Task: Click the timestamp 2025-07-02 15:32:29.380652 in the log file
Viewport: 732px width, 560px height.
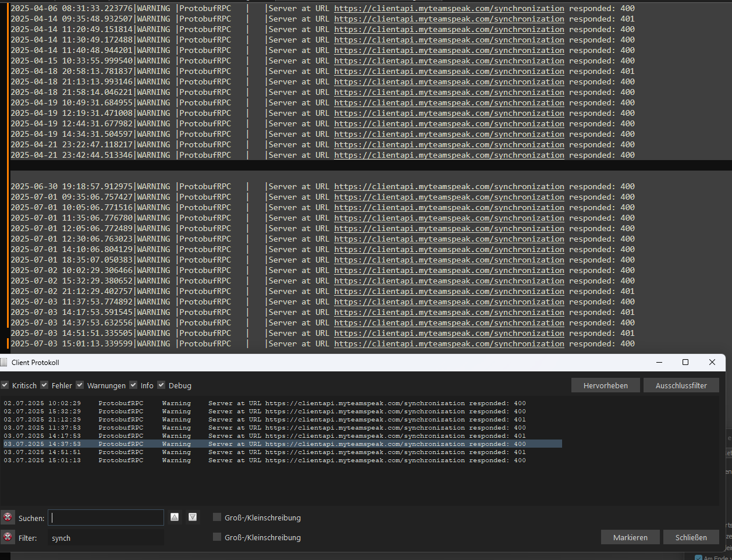Action: coord(72,281)
